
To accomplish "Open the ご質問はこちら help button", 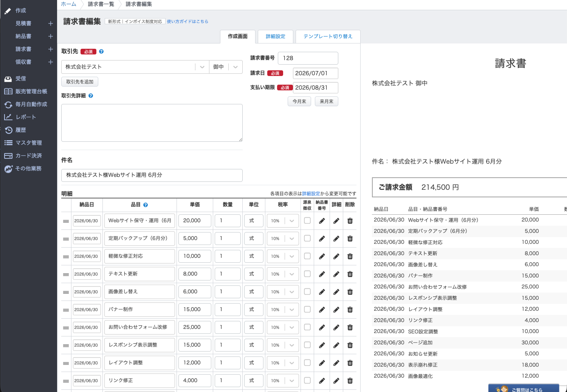I will 524,388.
